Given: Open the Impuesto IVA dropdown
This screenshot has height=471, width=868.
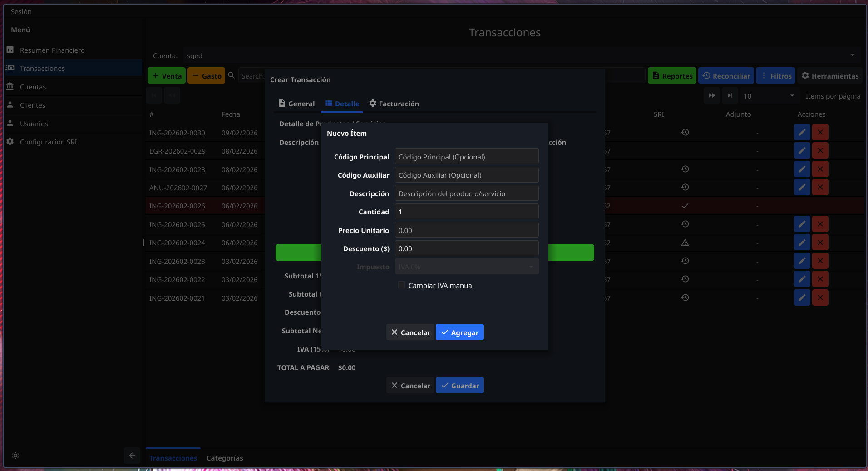Looking at the screenshot, I should click(x=467, y=267).
